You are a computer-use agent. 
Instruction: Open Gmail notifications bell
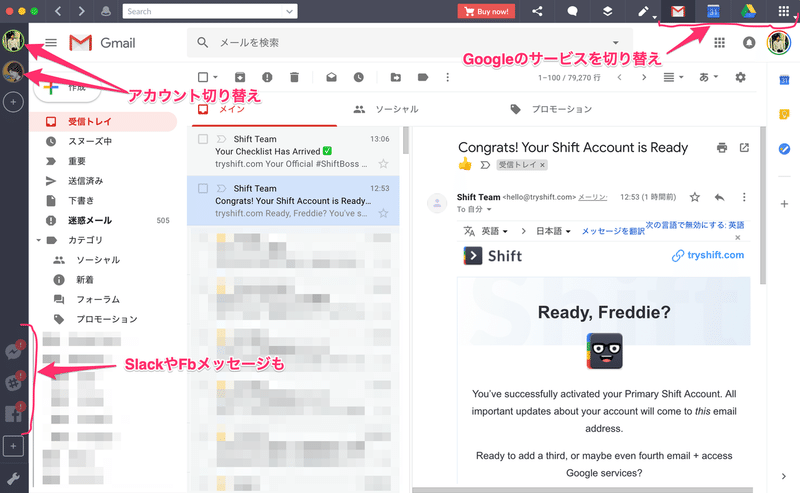pyautogui.click(x=749, y=43)
